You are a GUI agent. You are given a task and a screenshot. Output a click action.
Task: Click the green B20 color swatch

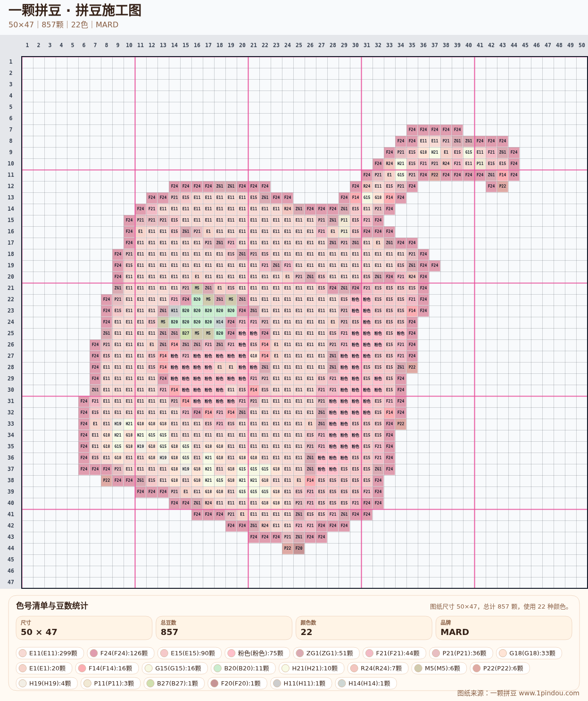pos(217,668)
